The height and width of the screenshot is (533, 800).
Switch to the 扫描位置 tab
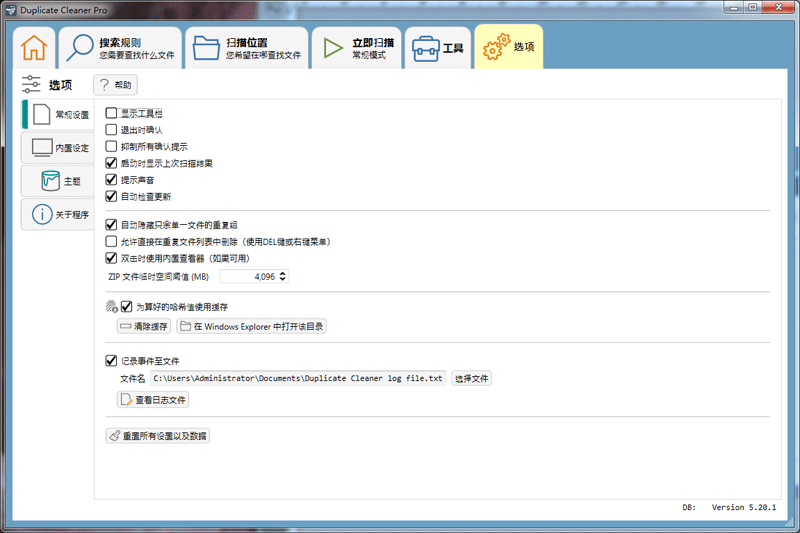tap(247, 47)
